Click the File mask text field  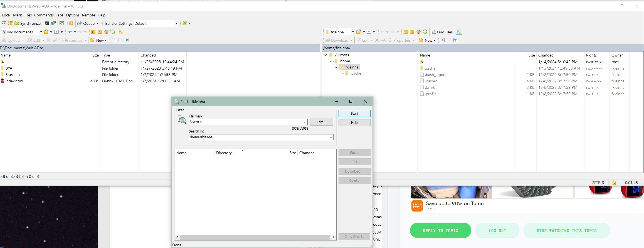click(x=245, y=122)
